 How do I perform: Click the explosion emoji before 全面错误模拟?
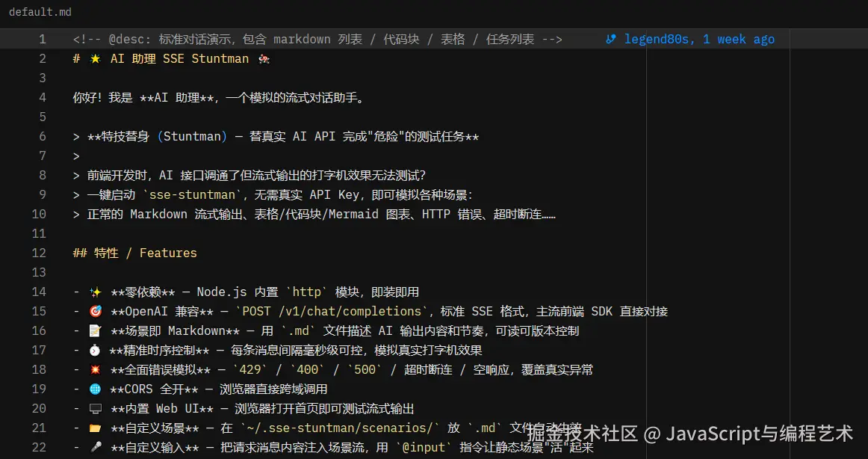(x=95, y=370)
